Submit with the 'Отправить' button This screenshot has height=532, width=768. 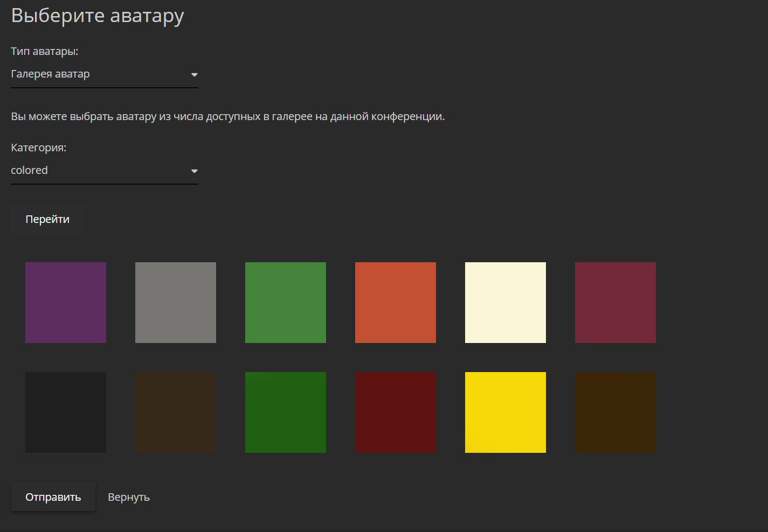53,496
